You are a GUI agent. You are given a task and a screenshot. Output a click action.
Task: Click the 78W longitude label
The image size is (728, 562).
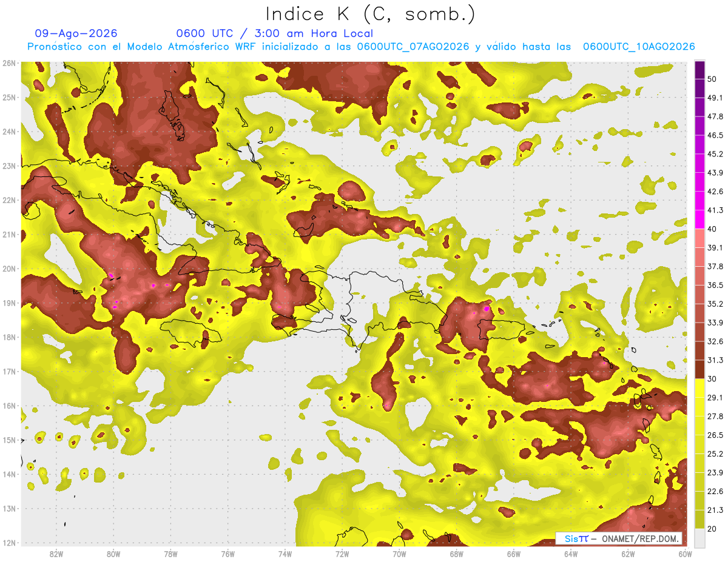pyautogui.click(x=170, y=554)
